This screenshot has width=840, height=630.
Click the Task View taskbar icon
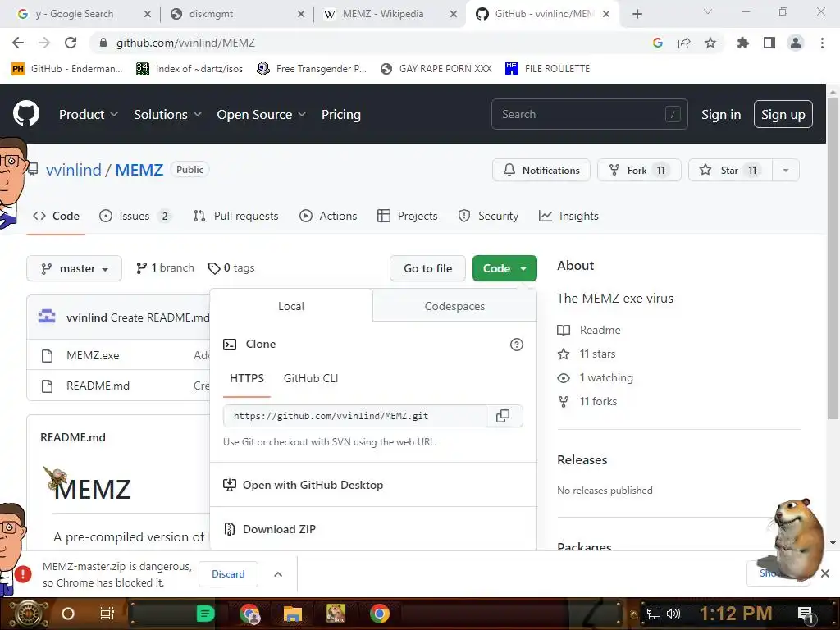coord(107,614)
